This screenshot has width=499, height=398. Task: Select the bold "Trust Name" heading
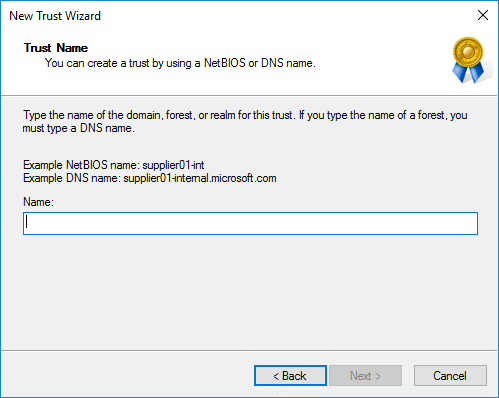[x=56, y=48]
